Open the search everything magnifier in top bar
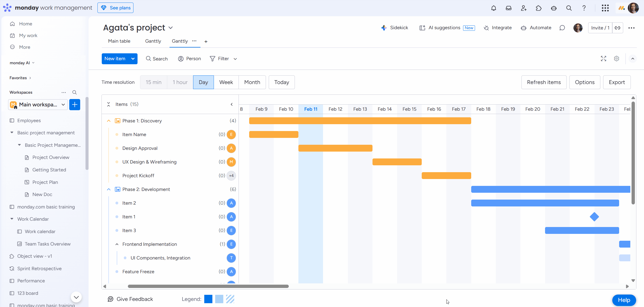 pyautogui.click(x=569, y=8)
